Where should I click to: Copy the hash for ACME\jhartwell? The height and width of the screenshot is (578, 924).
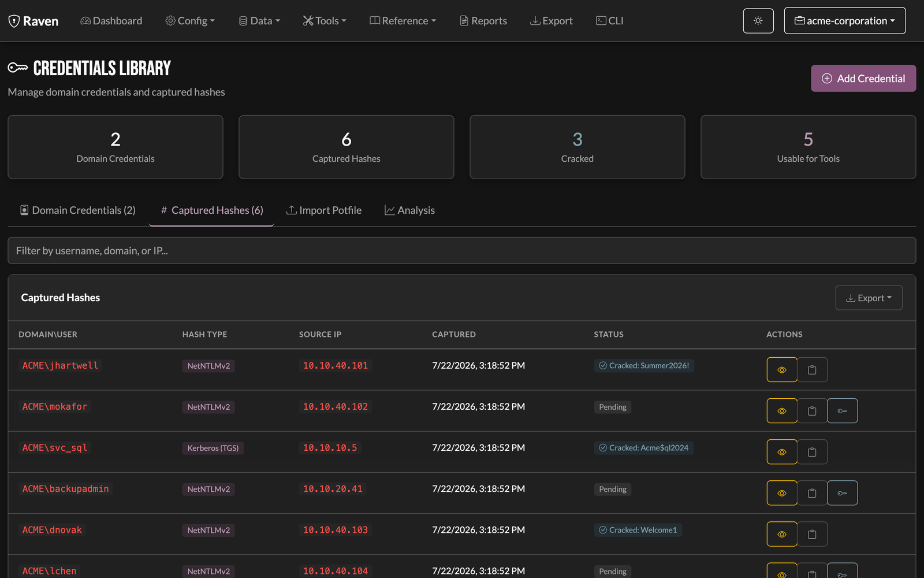pos(812,370)
